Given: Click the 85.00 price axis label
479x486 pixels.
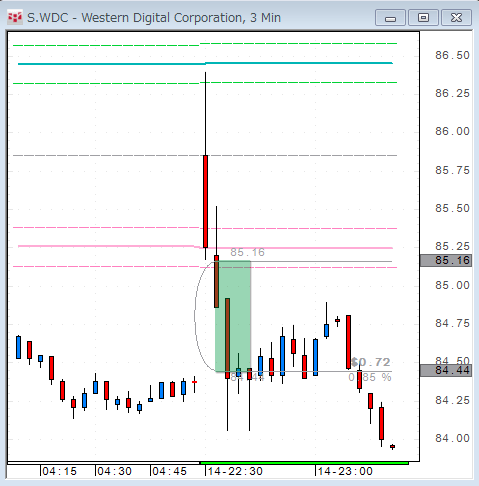Looking at the screenshot, I should click(x=452, y=285).
